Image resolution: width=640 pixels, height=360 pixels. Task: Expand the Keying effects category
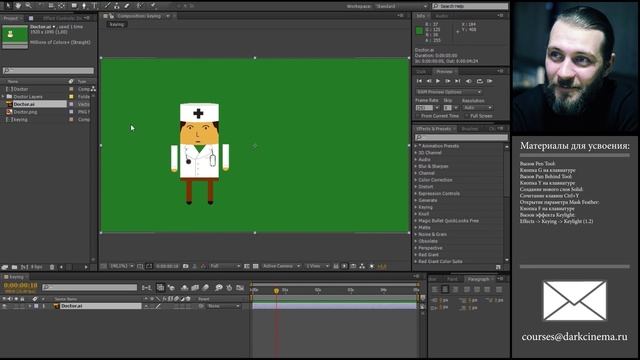pyautogui.click(x=416, y=207)
